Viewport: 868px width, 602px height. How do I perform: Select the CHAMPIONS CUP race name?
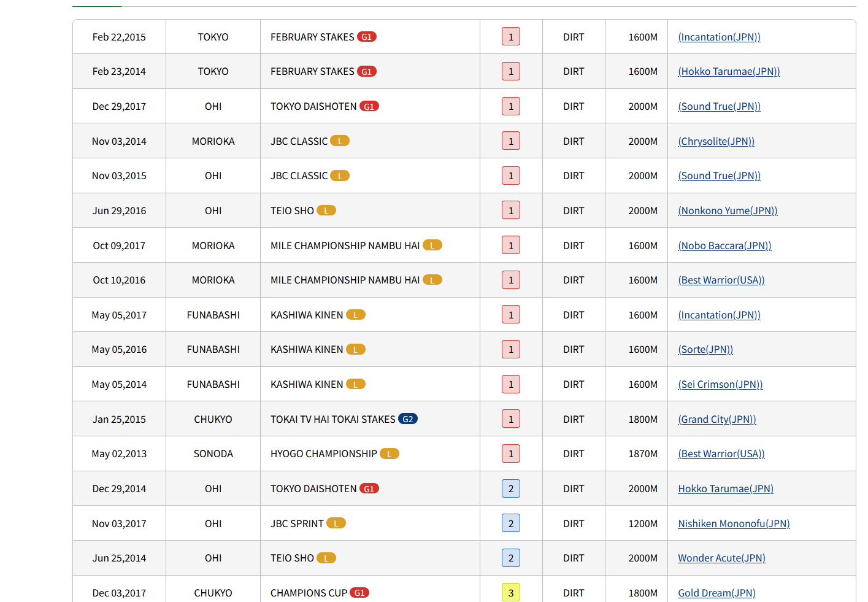coord(309,593)
